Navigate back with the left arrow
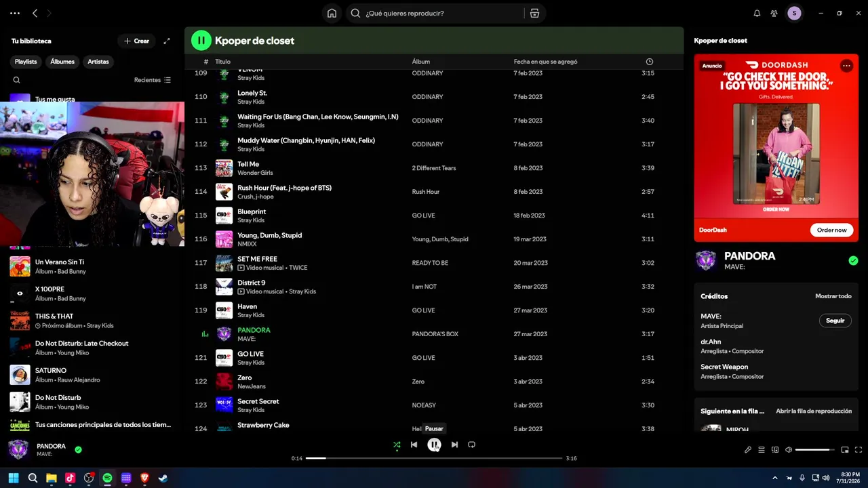This screenshot has height=488, width=868. pos(35,13)
